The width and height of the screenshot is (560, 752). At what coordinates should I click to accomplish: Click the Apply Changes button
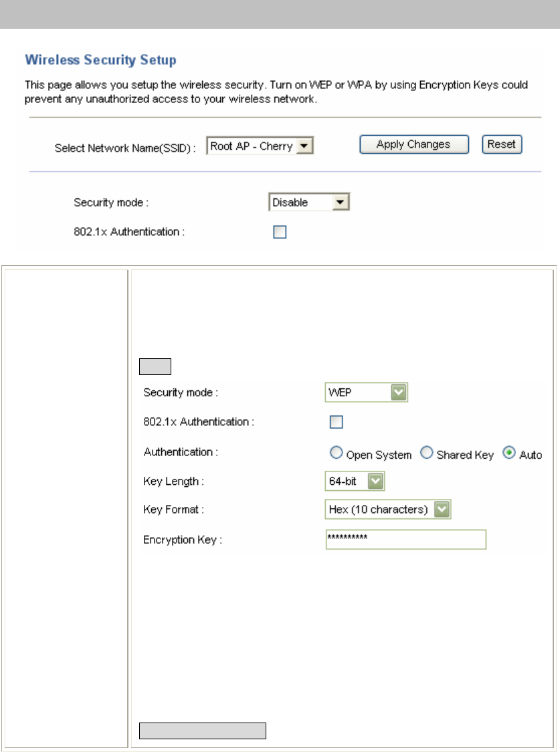[x=414, y=145]
